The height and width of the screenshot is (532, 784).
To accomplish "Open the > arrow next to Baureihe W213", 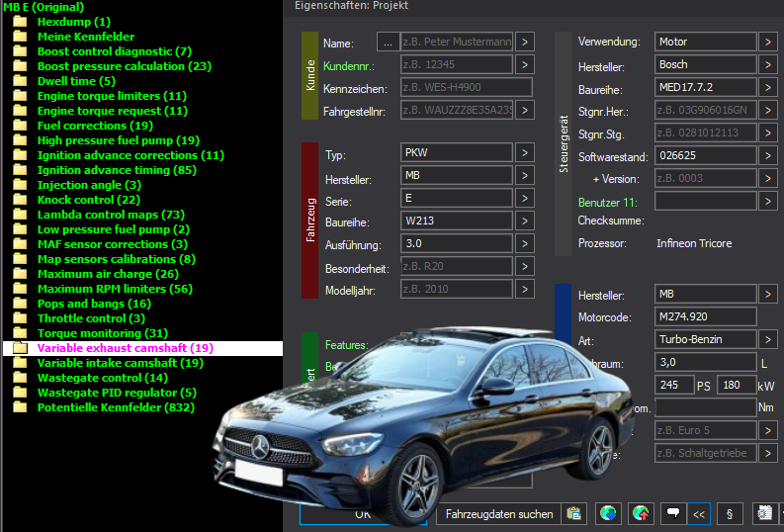I will pyautogui.click(x=525, y=221).
